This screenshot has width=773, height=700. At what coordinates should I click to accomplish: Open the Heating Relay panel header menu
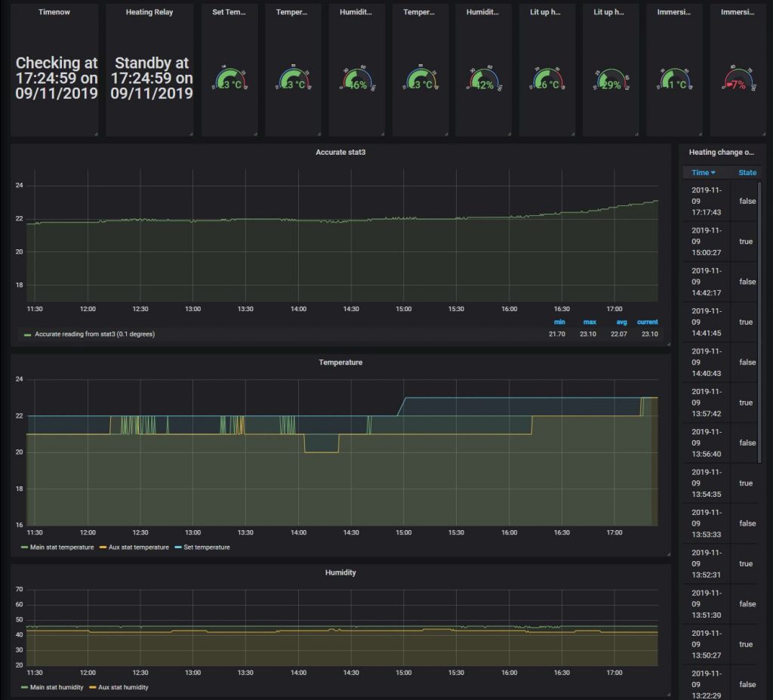[149, 12]
